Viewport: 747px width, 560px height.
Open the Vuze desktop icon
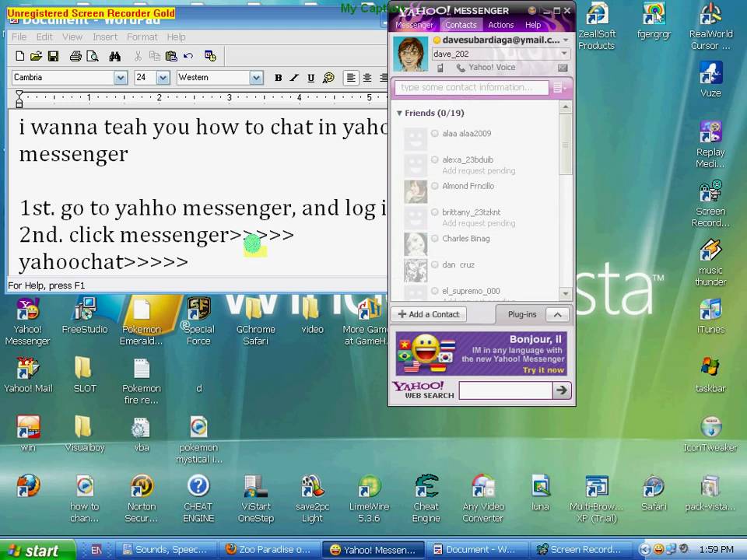(710, 79)
